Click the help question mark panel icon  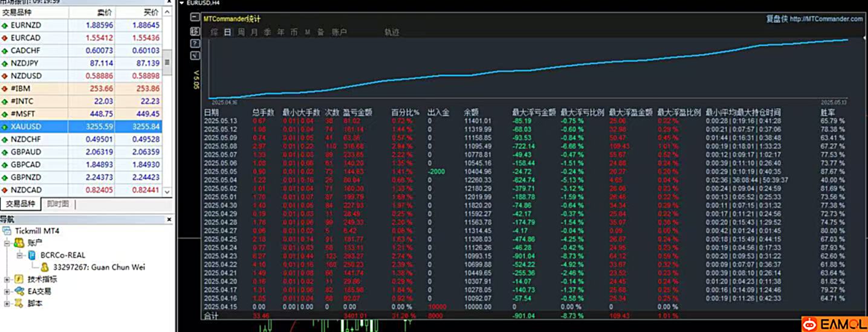coord(195,43)
